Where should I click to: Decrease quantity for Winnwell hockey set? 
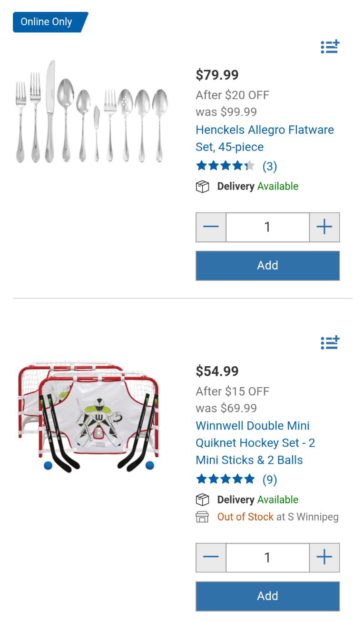coord(211,557)
